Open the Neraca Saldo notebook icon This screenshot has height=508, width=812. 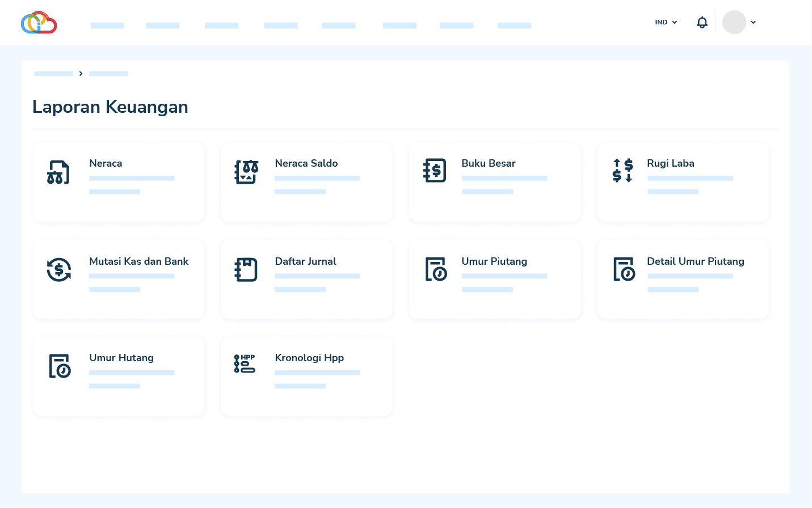pyautogui.click(x=246, y=172)
